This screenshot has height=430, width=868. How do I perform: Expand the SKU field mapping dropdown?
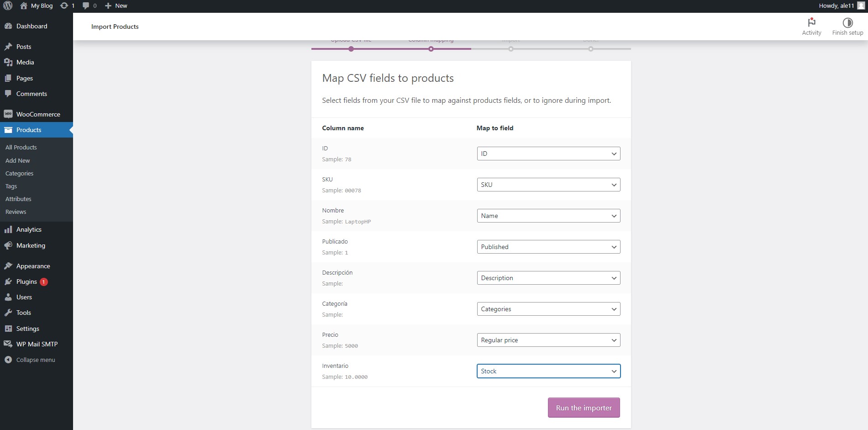point(548,185)
